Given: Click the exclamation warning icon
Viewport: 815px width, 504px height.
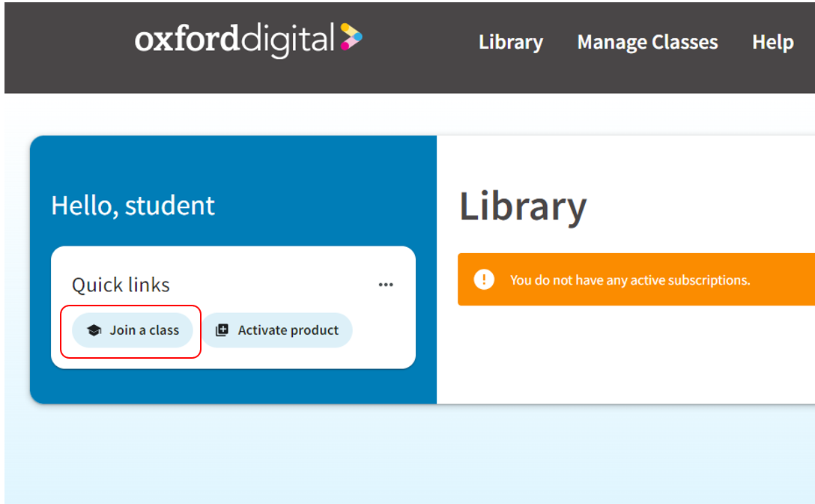Looking at the screenshot, I should pos(484,279).
